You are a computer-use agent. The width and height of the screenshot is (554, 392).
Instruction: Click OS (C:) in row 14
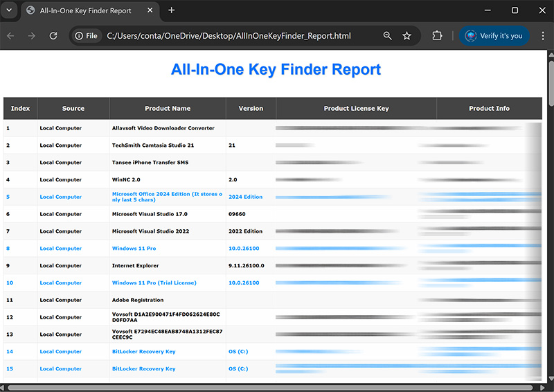(x=238, y=351)
